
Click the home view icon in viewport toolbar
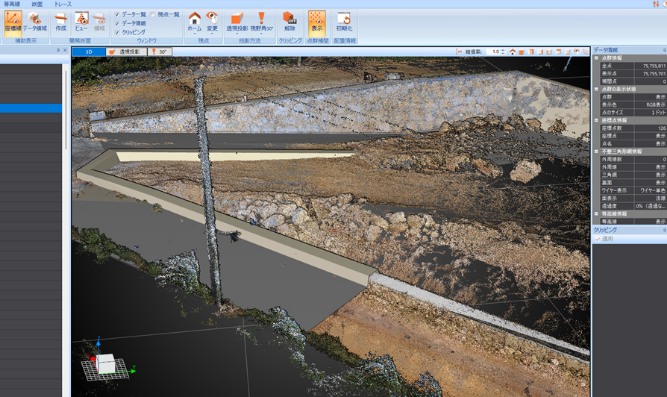(513, 51)
